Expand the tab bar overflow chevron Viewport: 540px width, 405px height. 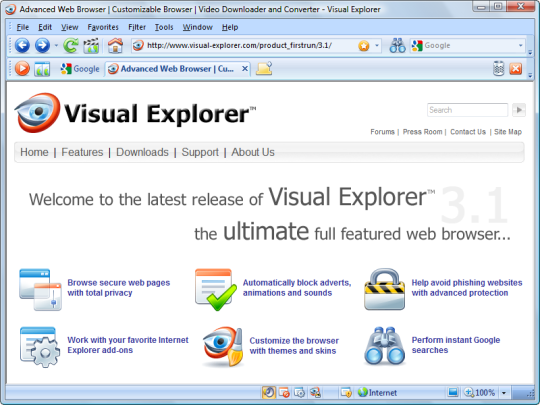click(530, 75)
